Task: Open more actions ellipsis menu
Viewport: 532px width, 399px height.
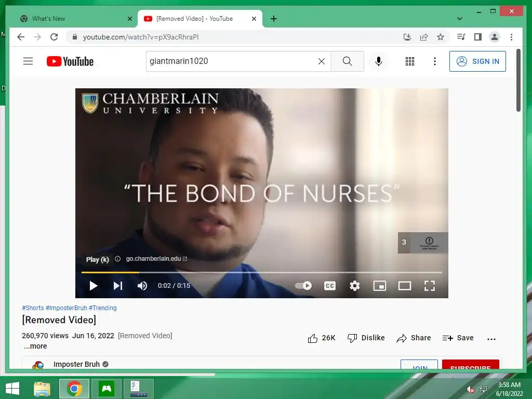Action: (x=491, y=339)
